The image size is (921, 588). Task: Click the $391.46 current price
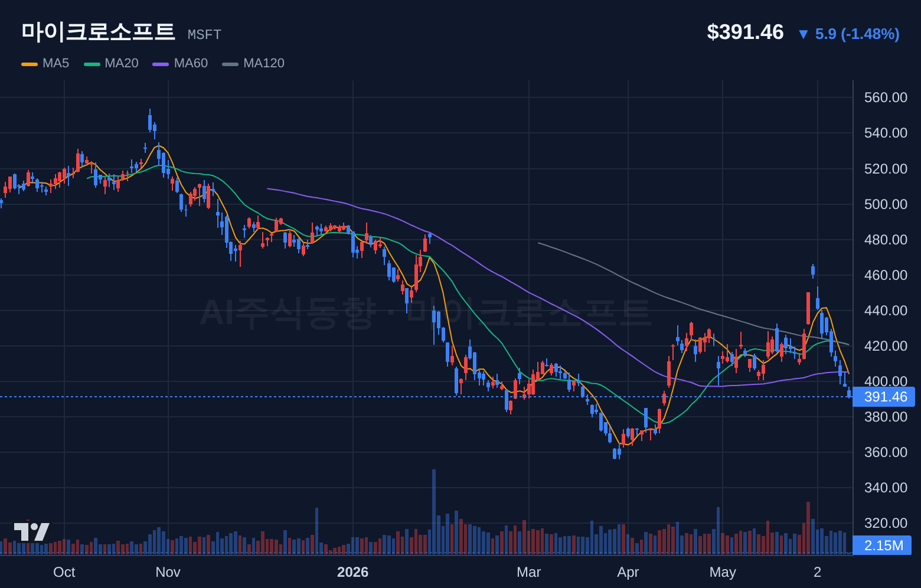tap(745, 32)
